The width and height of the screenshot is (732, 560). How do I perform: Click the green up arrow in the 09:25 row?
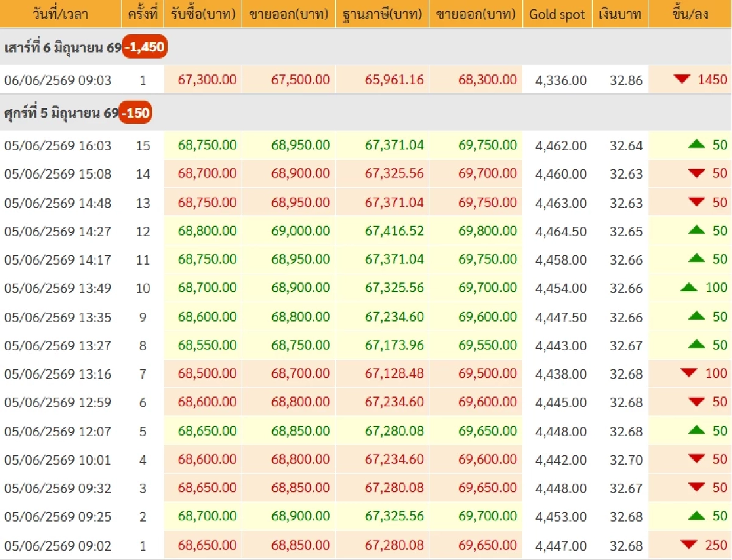coord(697,516)
